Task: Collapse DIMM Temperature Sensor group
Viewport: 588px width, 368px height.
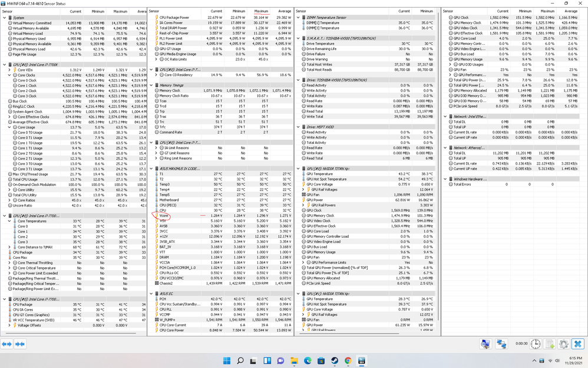Action: pyautogui.click(x=299, y=17)
